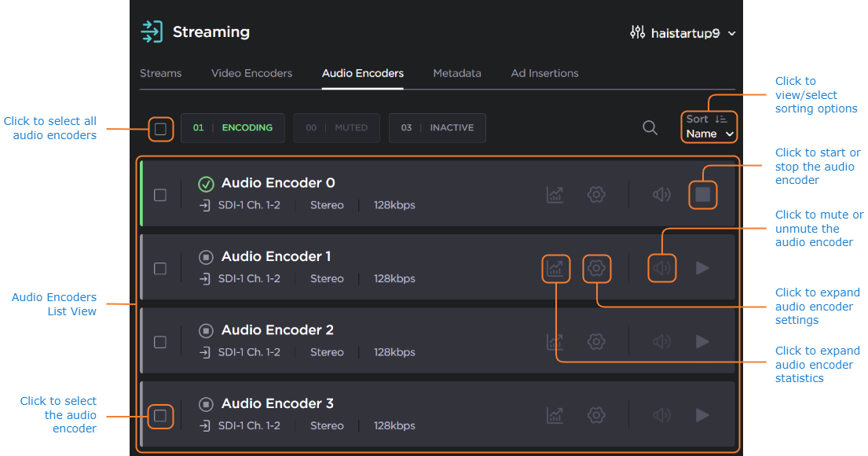Mute Audio Encoder 1 speaker icon
The width and height of the screenshot is (868, 456).
pos(661,268)
